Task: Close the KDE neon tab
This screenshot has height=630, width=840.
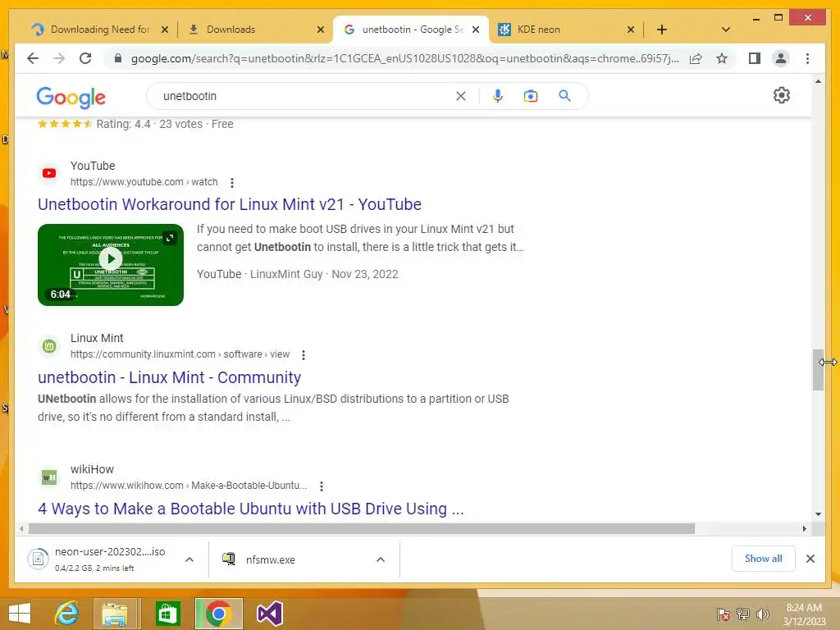Action: pyautogui.click(x=631, y=30)
